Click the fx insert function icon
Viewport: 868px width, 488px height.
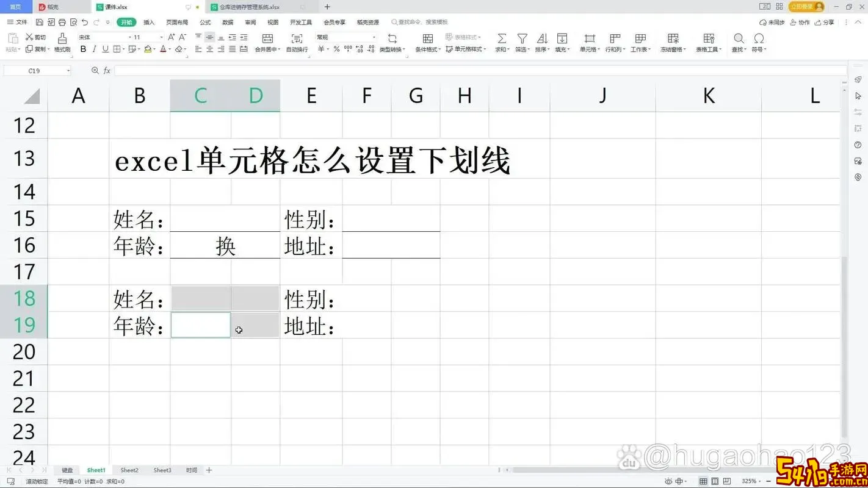[x=107, y=71]
